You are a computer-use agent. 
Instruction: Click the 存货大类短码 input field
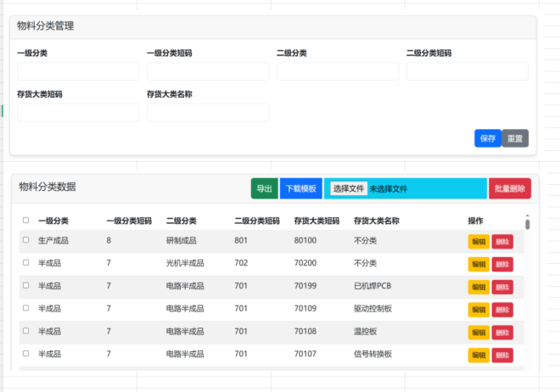pos(78,113)
